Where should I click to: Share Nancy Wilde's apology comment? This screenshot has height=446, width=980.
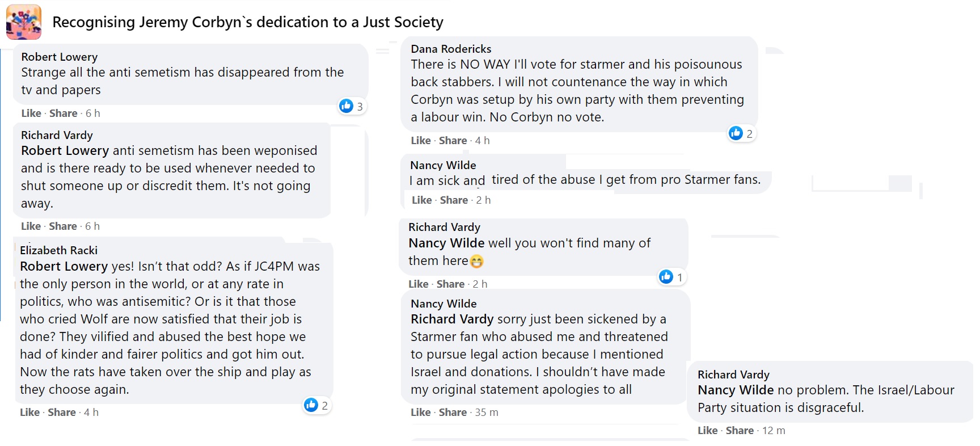point(453,413)
